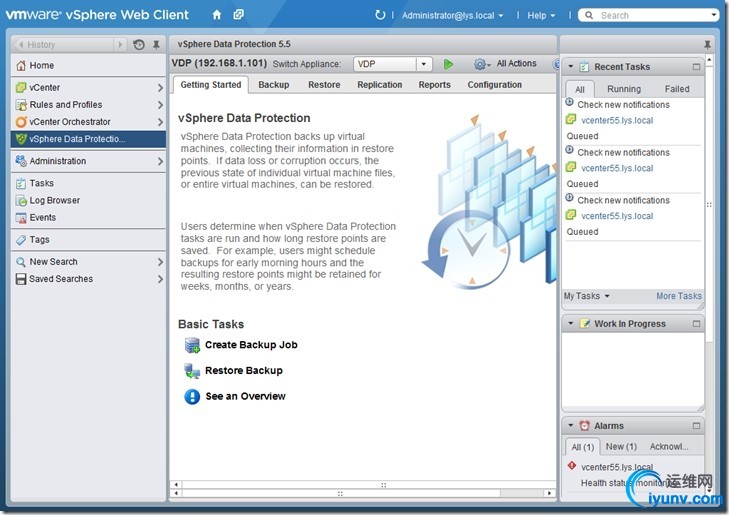The height and width of the screenshot is (515, 729).
Task: Collapse the Alarms section
Action: coord(570,426)
